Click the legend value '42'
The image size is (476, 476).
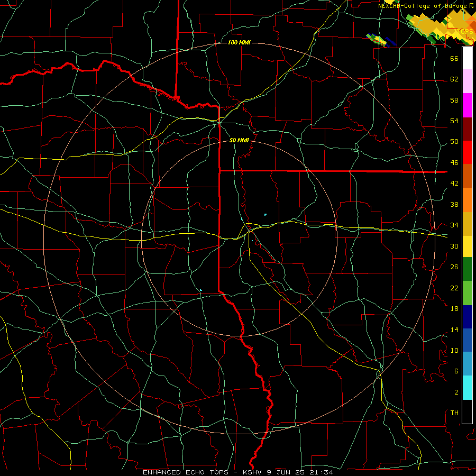(x=454, y=184)
